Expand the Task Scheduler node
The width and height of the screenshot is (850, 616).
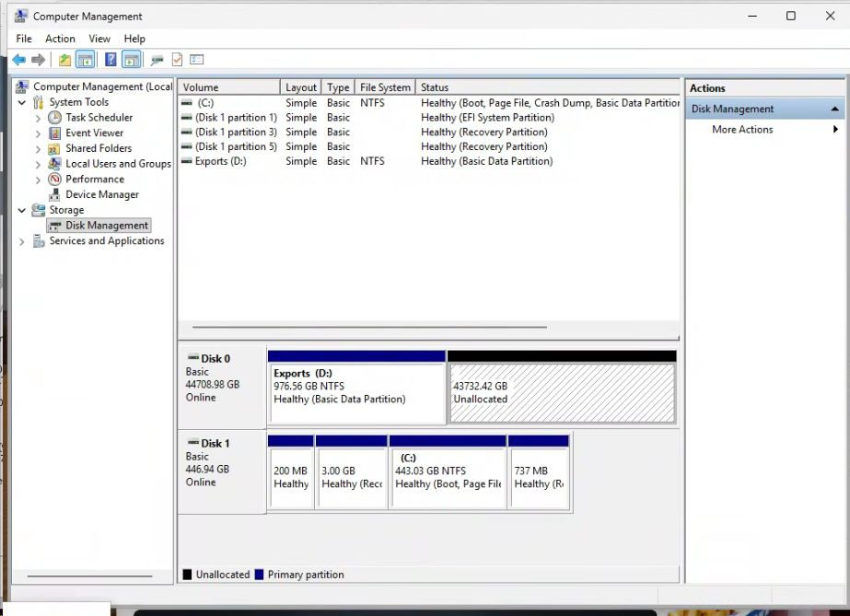pyautogui.click(x=38, y=118)
